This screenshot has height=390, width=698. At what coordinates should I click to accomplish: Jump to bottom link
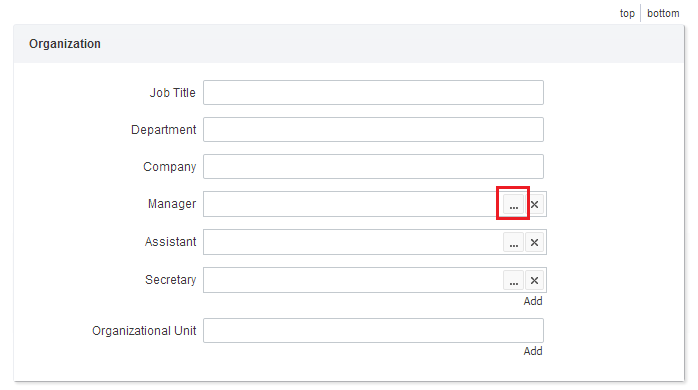click(663, 13)
